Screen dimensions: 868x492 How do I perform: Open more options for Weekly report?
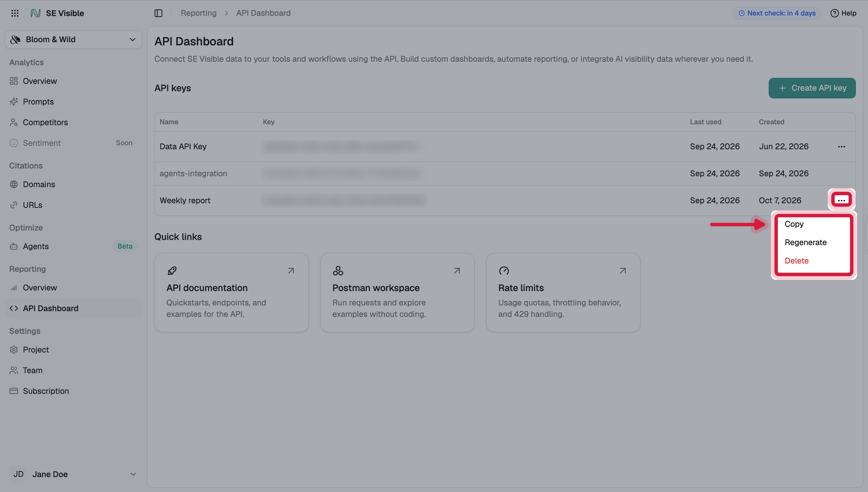click(841, 200)
